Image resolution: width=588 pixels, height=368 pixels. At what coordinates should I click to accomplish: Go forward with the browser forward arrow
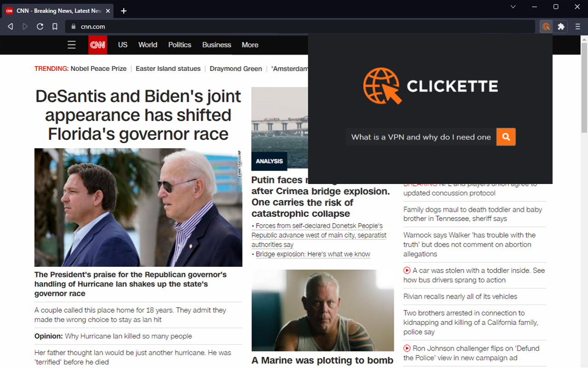25,27
